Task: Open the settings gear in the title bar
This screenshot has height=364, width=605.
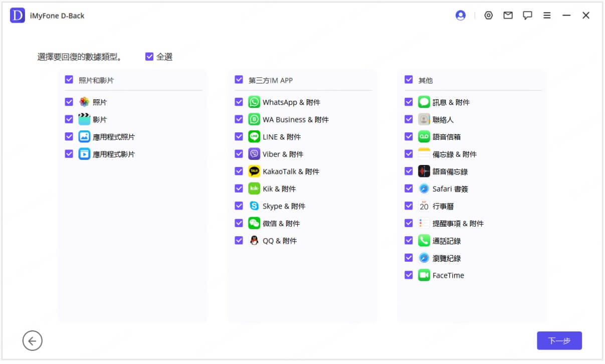Action: point(488,15)
